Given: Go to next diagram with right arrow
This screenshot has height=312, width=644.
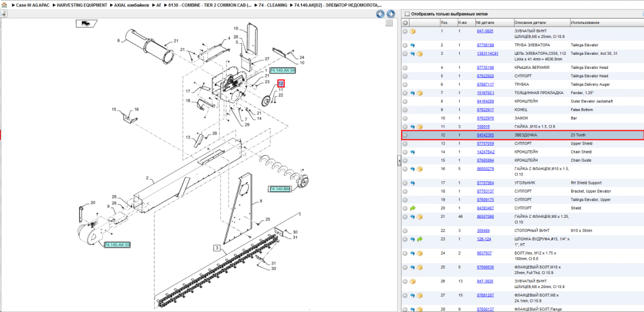Looking at the screenshot, I should (x=391, y=14).
